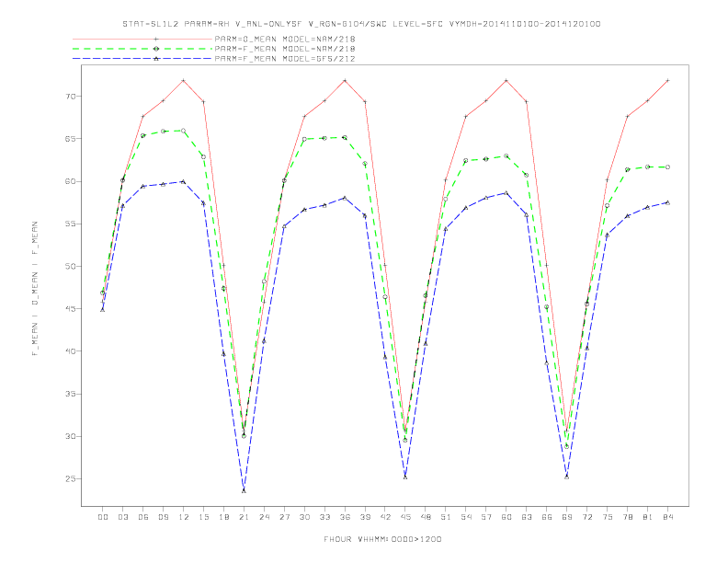Click blue triangle data point at hour 21
The width and height of the screenshot is (728, 563).
coord(244,490)
